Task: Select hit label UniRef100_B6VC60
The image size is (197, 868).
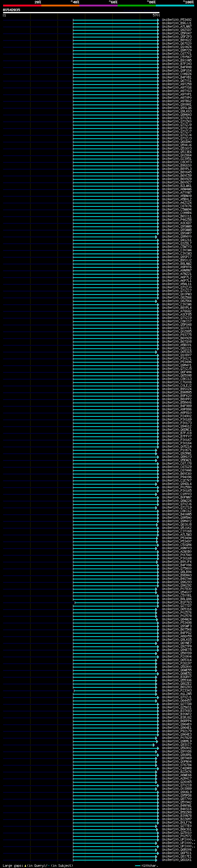Action: click(x=177, y=474)
